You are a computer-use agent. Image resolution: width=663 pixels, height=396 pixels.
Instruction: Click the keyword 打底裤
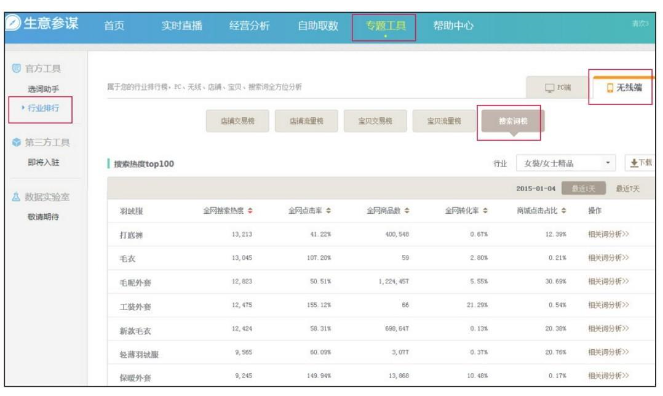click(131, 235)
